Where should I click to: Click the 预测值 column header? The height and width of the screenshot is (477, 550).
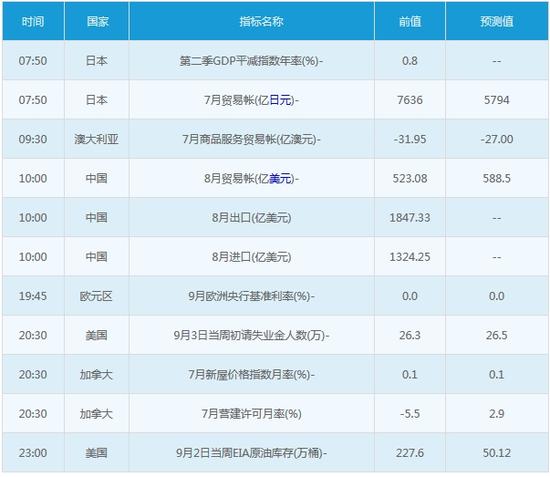[497, 22]
